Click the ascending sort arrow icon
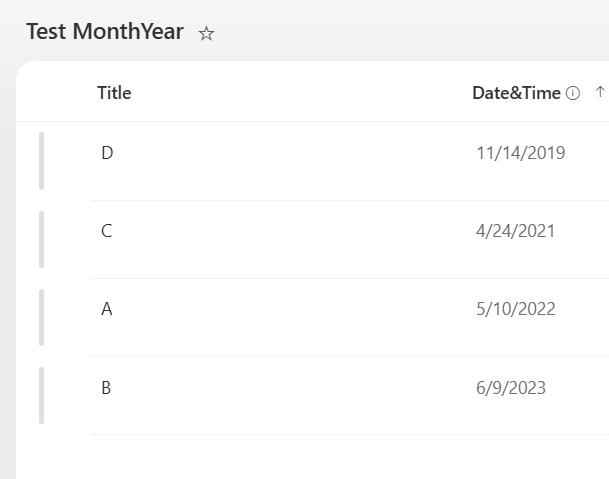609x479 pixels. click(x=600, y=92)
